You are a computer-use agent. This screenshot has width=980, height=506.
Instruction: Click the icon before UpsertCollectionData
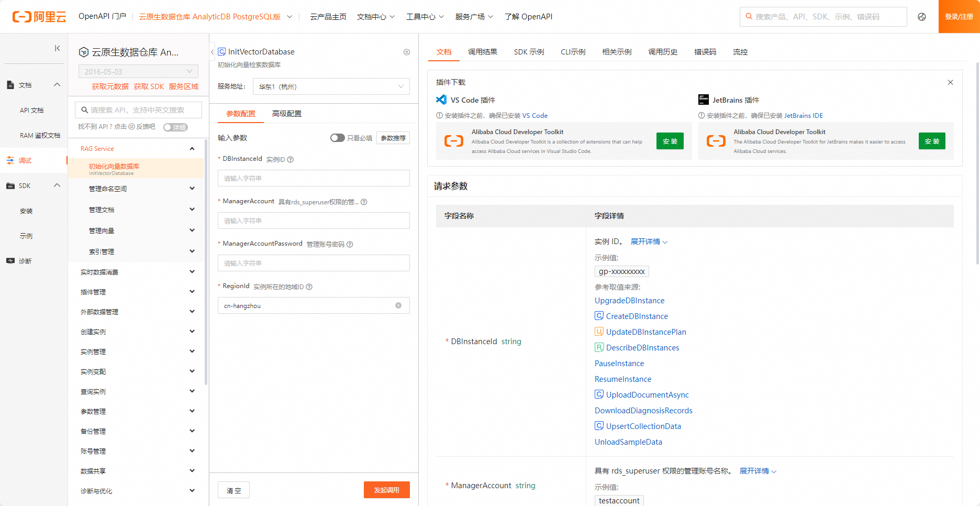tap(599, 426)
